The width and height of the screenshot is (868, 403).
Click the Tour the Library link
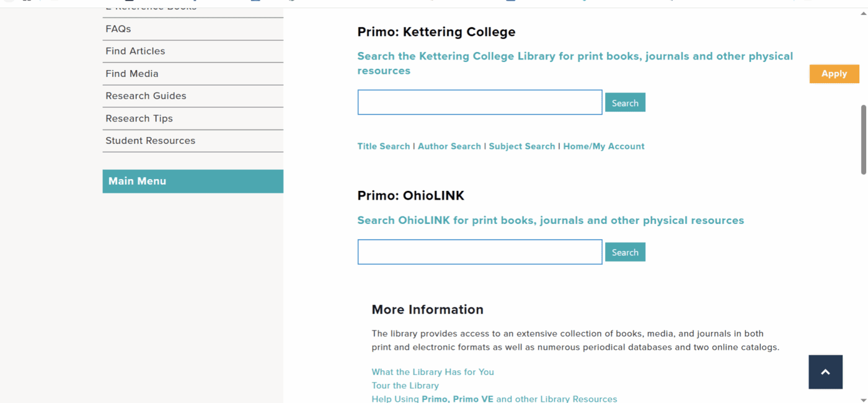(405, 386)
